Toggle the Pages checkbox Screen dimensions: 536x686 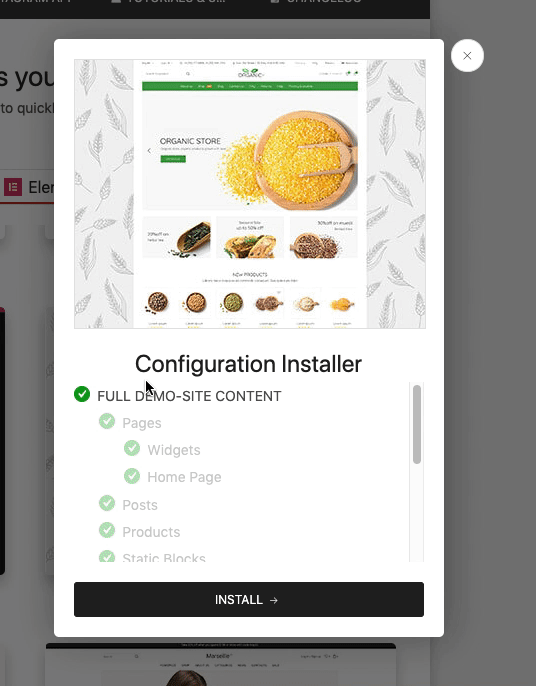107,421
